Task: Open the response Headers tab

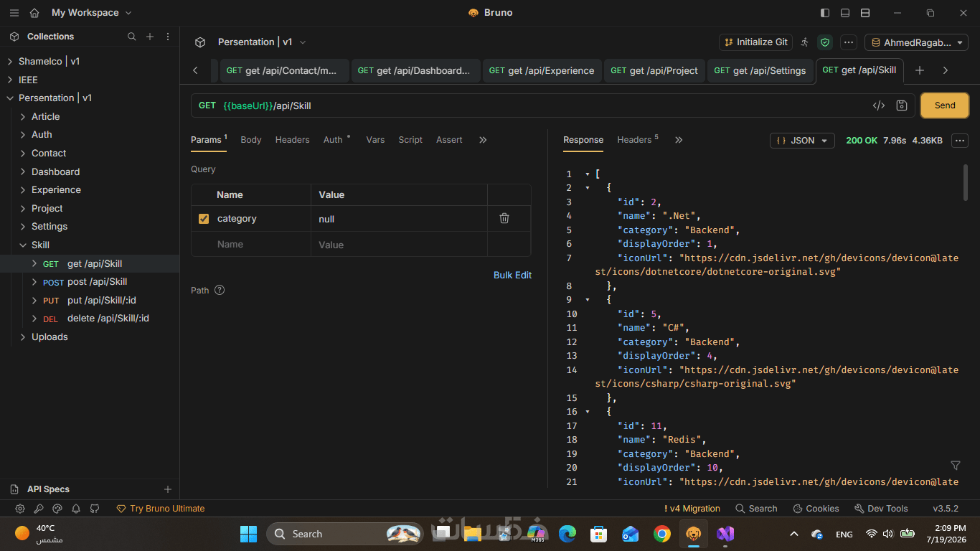Action: [x=637, y=140]
